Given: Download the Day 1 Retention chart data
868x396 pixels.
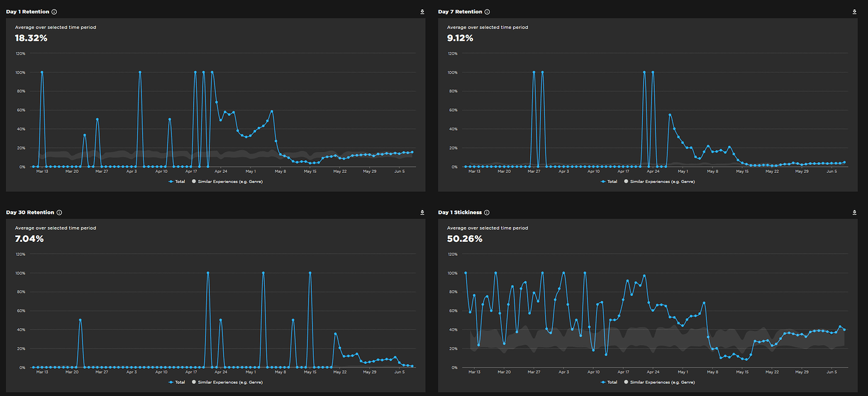Looking at the screenshot, I should pos(423,12).
